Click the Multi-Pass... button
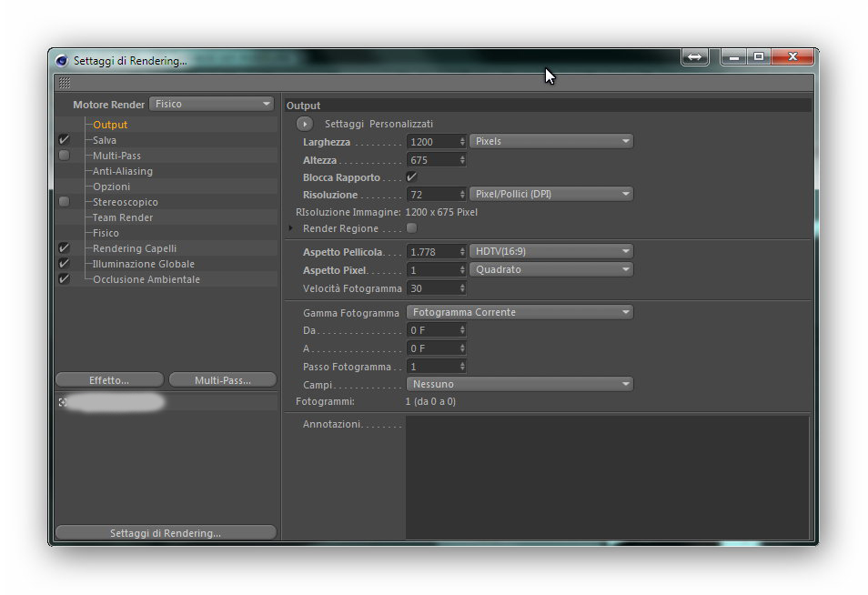The height and width of the screenshot is (595, 868). (x=223, y=380)
